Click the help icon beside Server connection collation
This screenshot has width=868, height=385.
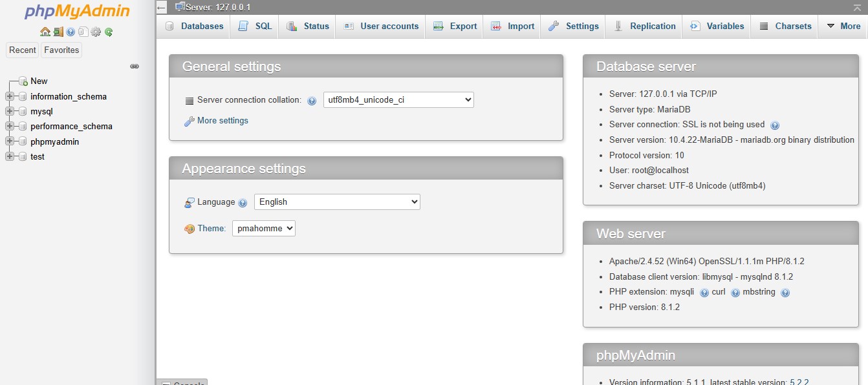pyautogui.click(x=312, y=100)
